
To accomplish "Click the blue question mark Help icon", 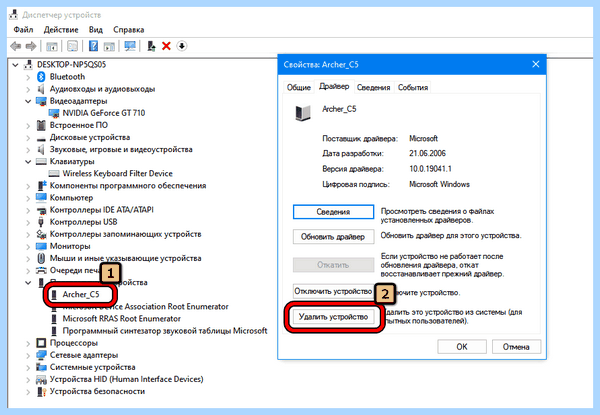I will click(x=93, y=46).
